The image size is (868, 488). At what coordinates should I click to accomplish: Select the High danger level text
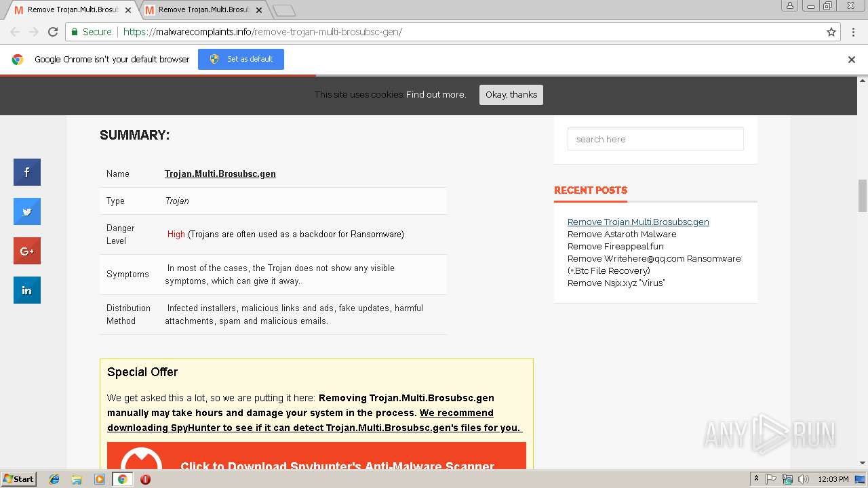[176, 234]
